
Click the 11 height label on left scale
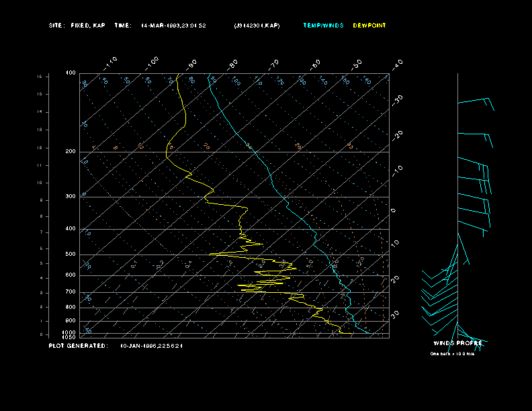[x=40, y=165]
